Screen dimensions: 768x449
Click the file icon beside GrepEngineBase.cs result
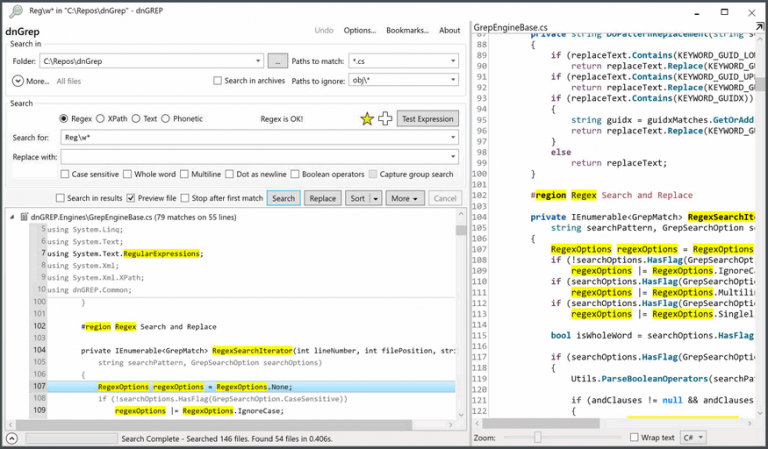point(23,216)
